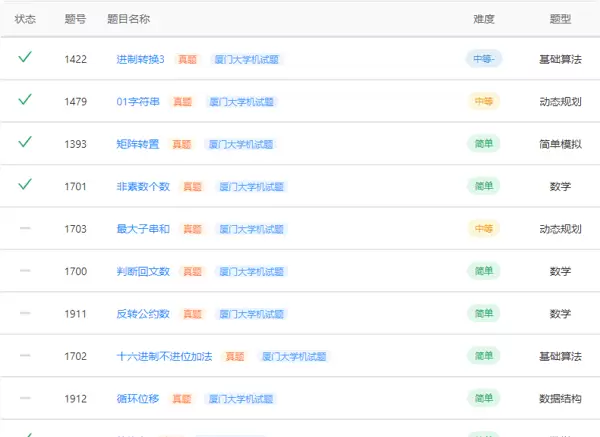
Task: Click the 真题 tag next to 非素数个数
Action: click(193, 187)
